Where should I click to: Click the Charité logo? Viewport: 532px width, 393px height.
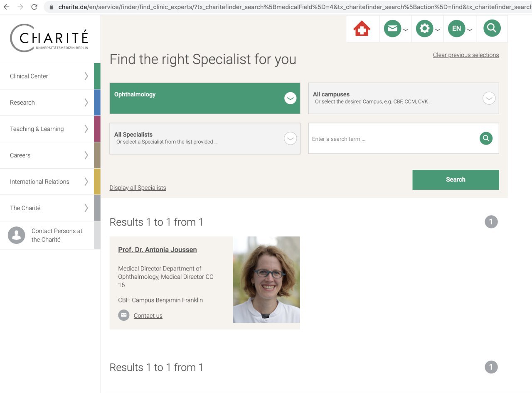(49, 38)
